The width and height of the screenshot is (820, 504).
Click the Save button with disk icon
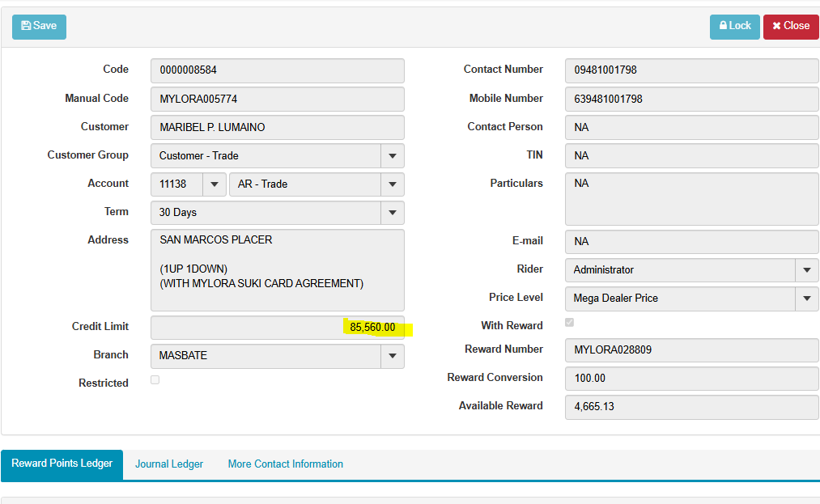[39, 27]
